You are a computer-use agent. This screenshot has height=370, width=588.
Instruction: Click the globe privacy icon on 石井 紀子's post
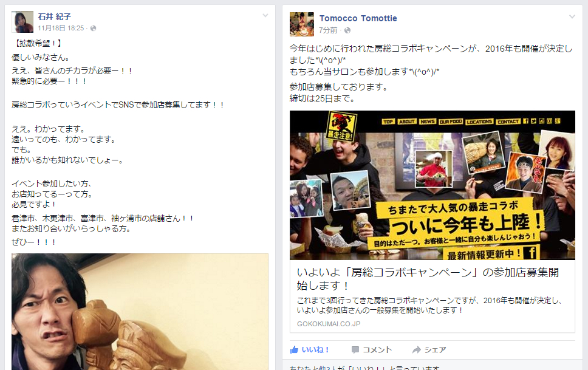(x=93, y=28)
